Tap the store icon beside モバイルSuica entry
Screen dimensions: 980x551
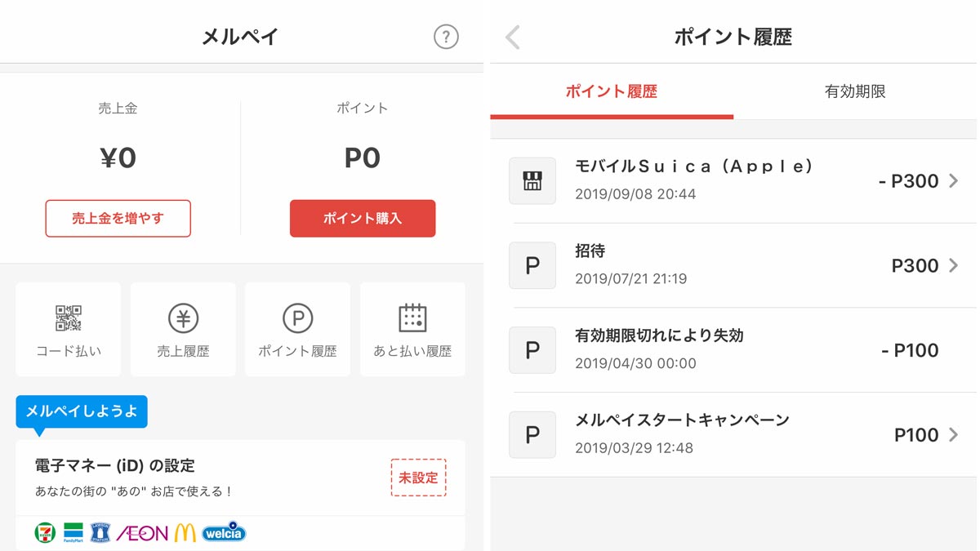(x=532, y=180)
